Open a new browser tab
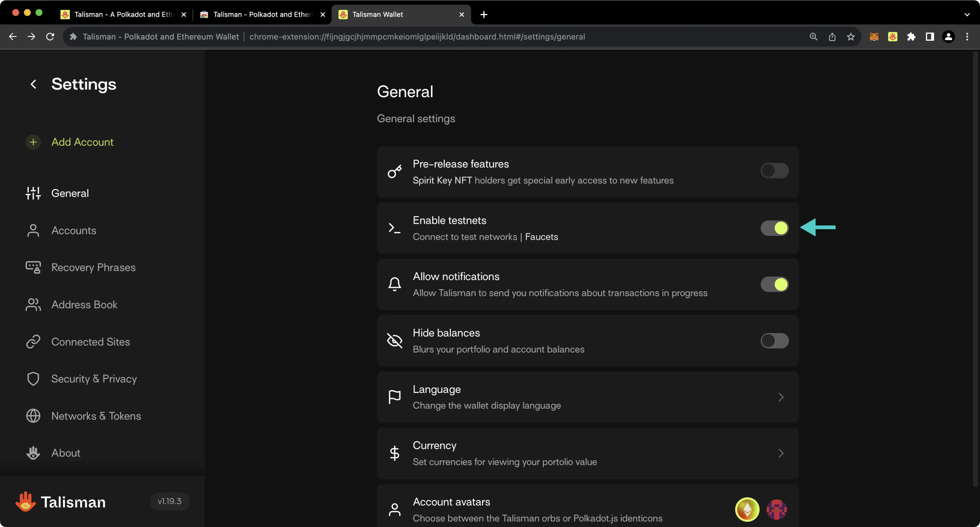This screenshot has width=980, height=527. 483,15
